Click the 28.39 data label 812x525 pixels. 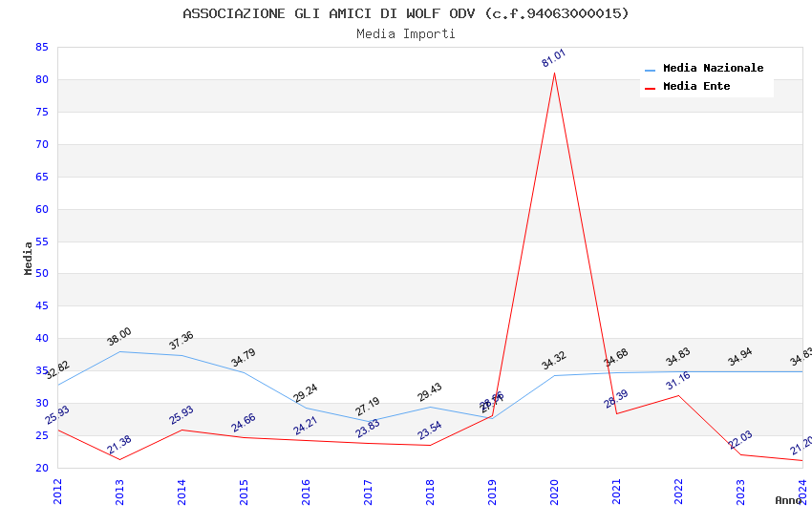pyautogui.click(x=616, y=399)
